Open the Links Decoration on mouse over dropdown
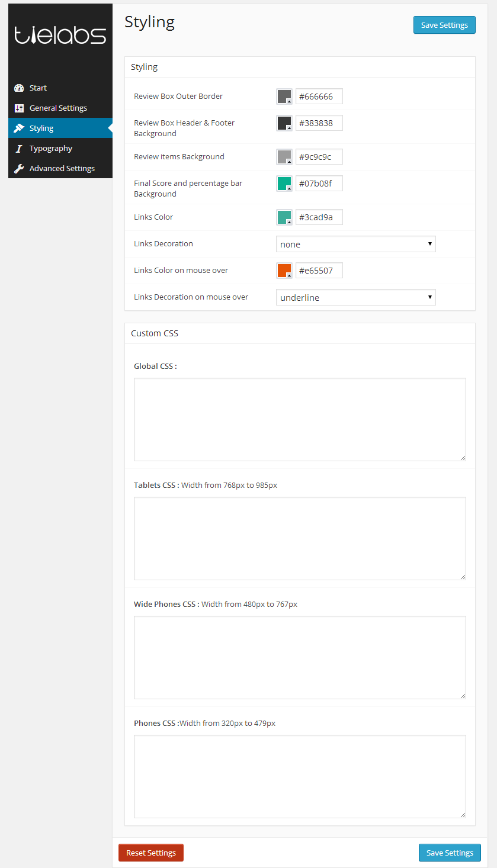The height and width of the screenshot is (868, 497). pos(355,297)
